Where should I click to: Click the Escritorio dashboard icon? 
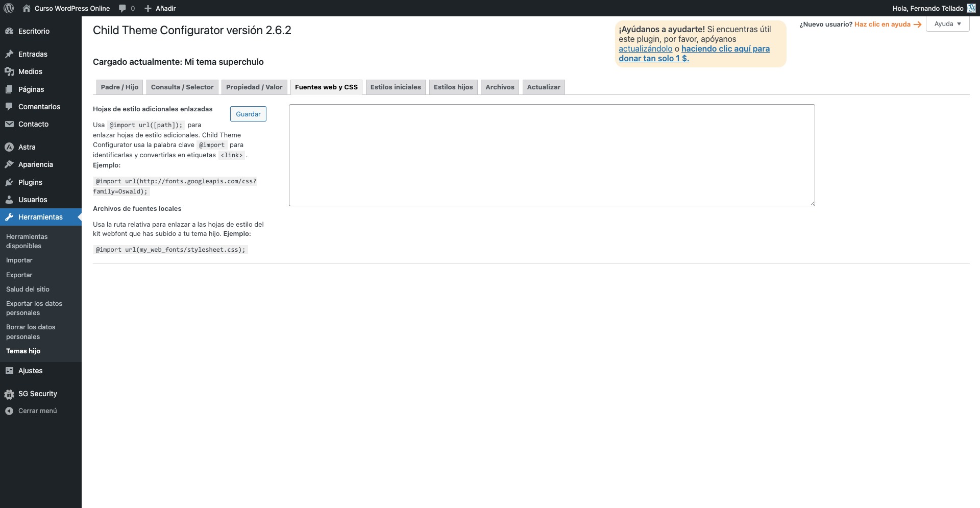click(9, 31)
